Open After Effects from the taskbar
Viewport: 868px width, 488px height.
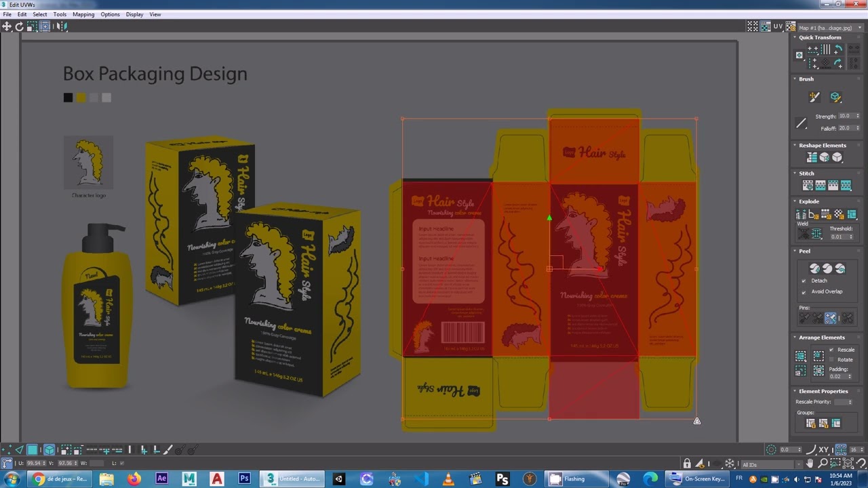pos(161,479)
